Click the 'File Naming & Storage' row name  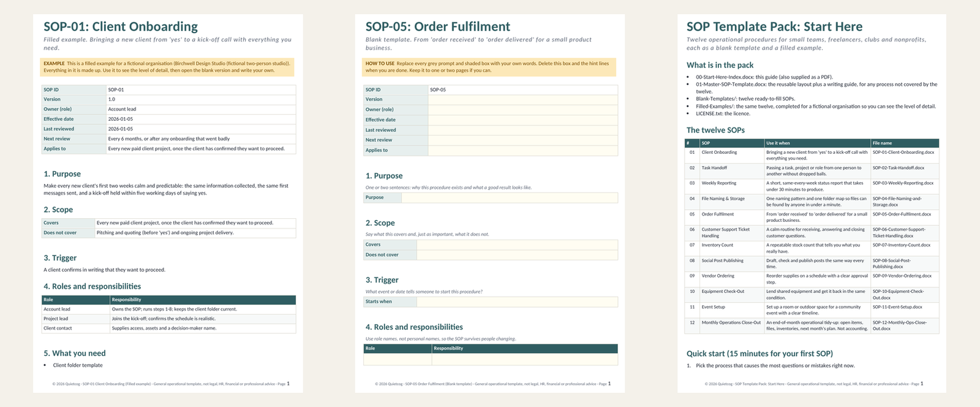pos(723,199)
